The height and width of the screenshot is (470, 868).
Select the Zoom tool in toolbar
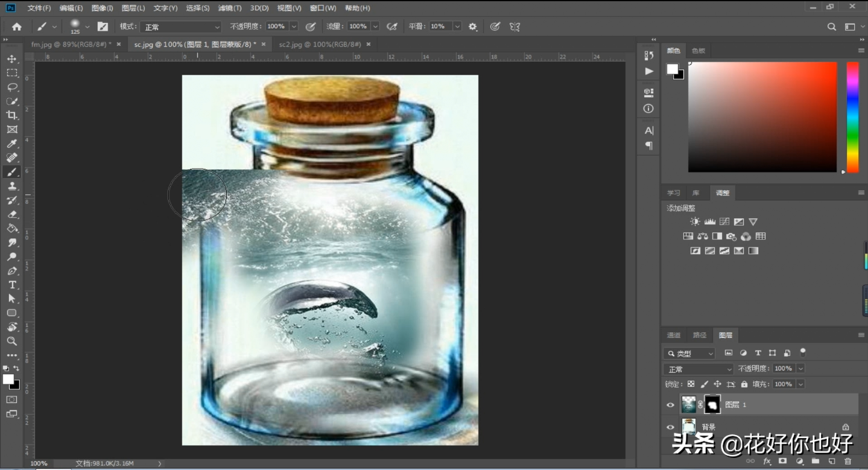[x=12, y=341]
